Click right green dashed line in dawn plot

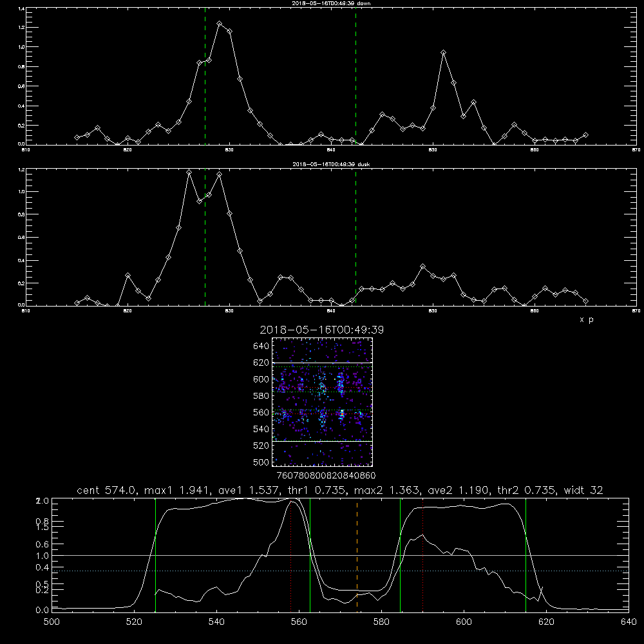click(355, 76)
